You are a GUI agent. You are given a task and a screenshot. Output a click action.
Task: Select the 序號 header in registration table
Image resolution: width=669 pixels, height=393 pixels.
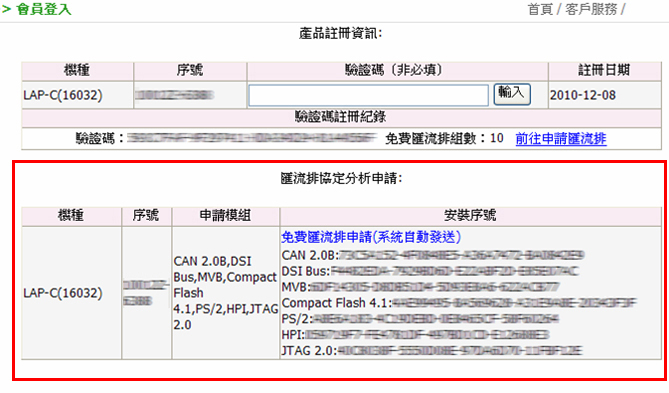(190, 70)
